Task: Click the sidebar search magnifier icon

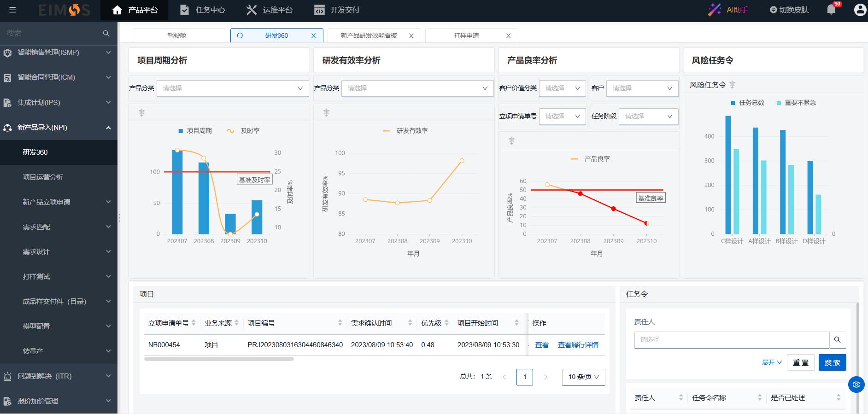Action: click(106, 34)
